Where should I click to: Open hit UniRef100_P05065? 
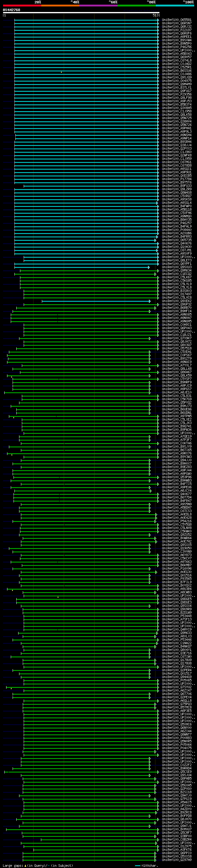tap(177, 680)
